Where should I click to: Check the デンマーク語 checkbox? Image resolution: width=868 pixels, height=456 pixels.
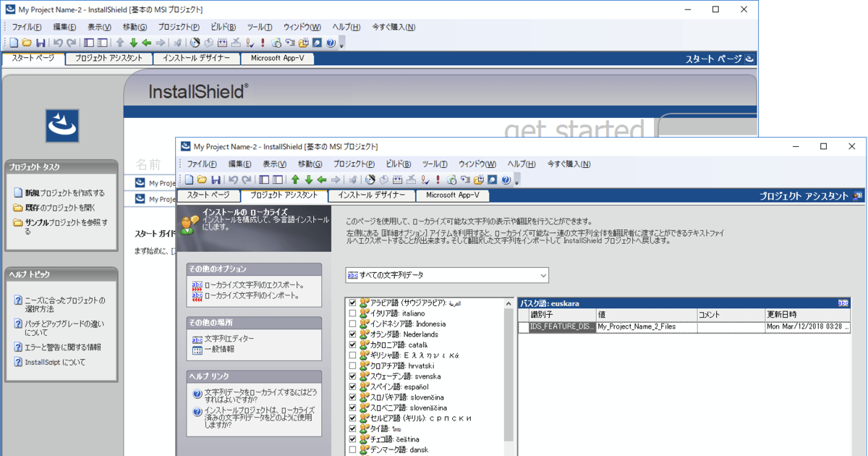(x=353, y=449)
